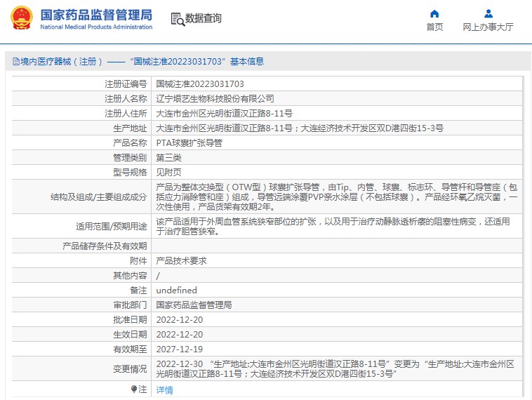Image resolution: width=532 pixels, height=400 pixels.
Task: Open the 详情 details link
Action: pos(164,389)
